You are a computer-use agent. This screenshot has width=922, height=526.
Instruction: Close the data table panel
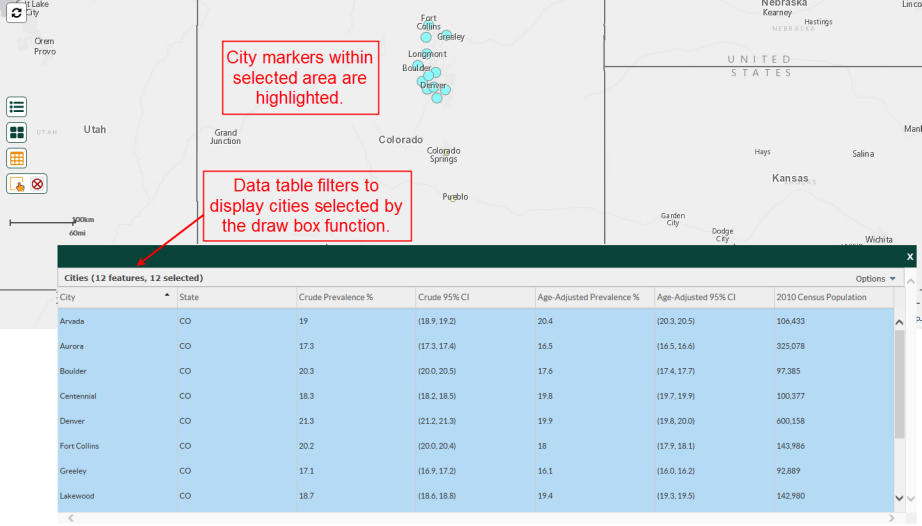(909, 257)
